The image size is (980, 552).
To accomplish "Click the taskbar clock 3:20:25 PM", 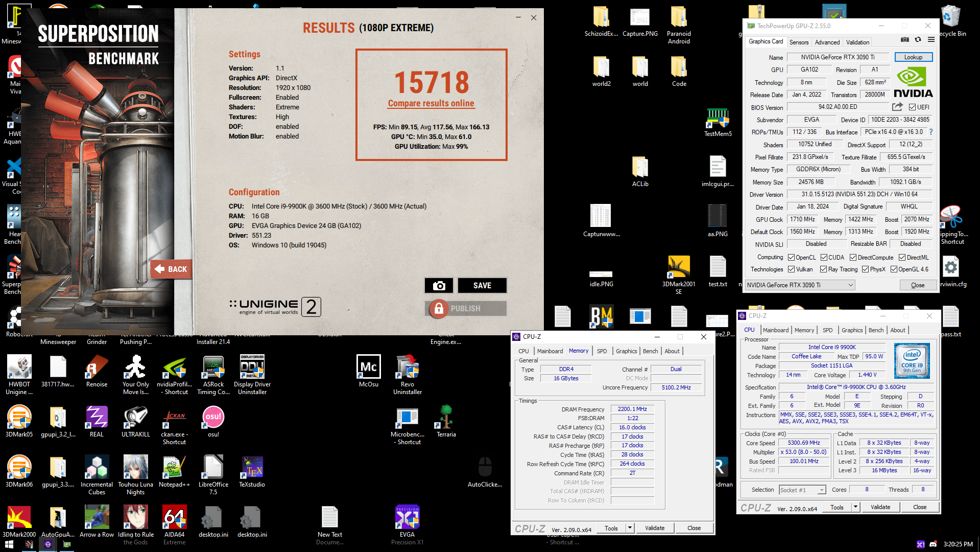I will pos(958,544).
